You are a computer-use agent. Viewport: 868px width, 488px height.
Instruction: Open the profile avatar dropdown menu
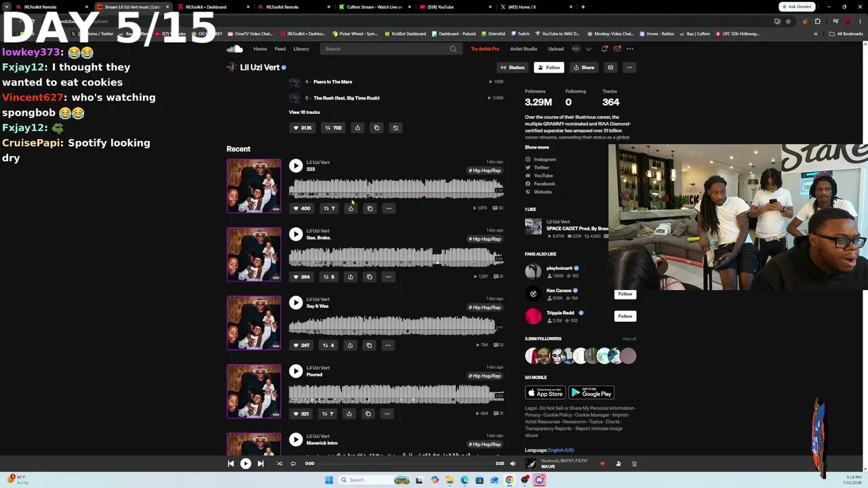pyautogui.click(x=581, y=49)
